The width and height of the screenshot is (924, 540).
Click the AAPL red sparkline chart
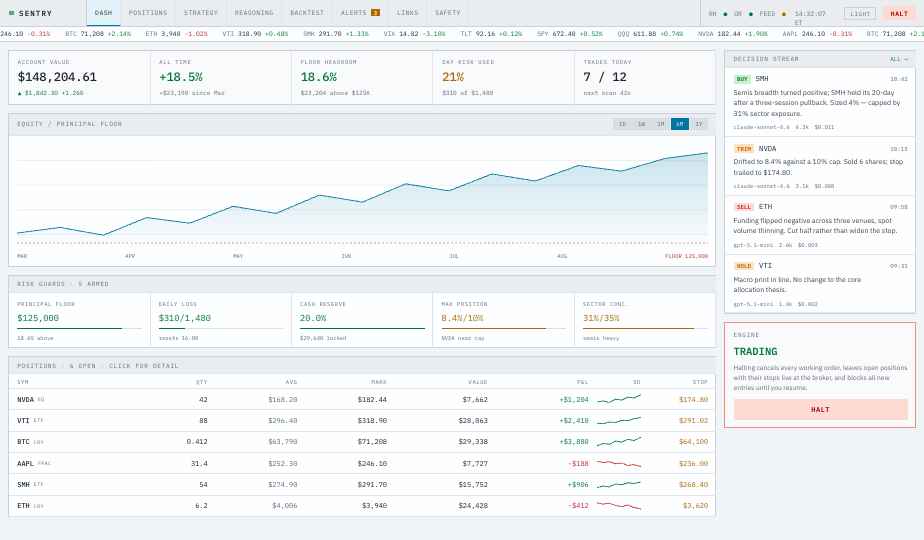[x=619, y=463]
